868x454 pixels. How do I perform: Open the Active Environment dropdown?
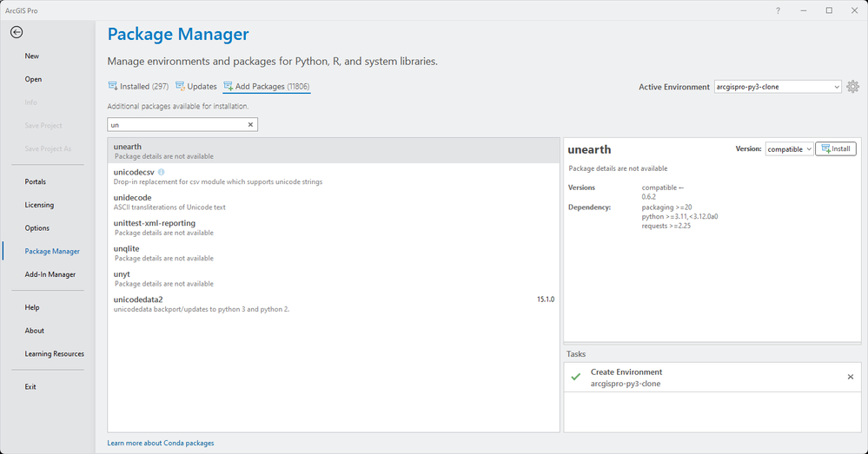point(778,87)
